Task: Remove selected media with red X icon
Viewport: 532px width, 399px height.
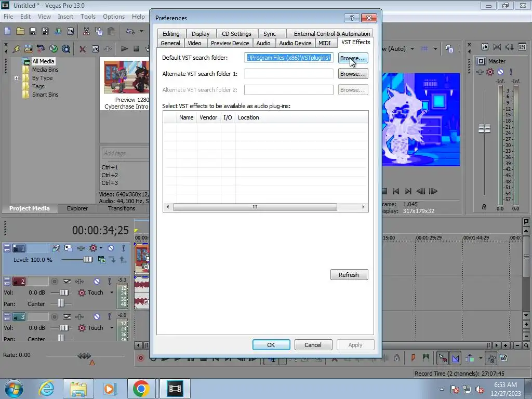Action: coord(82,49)
